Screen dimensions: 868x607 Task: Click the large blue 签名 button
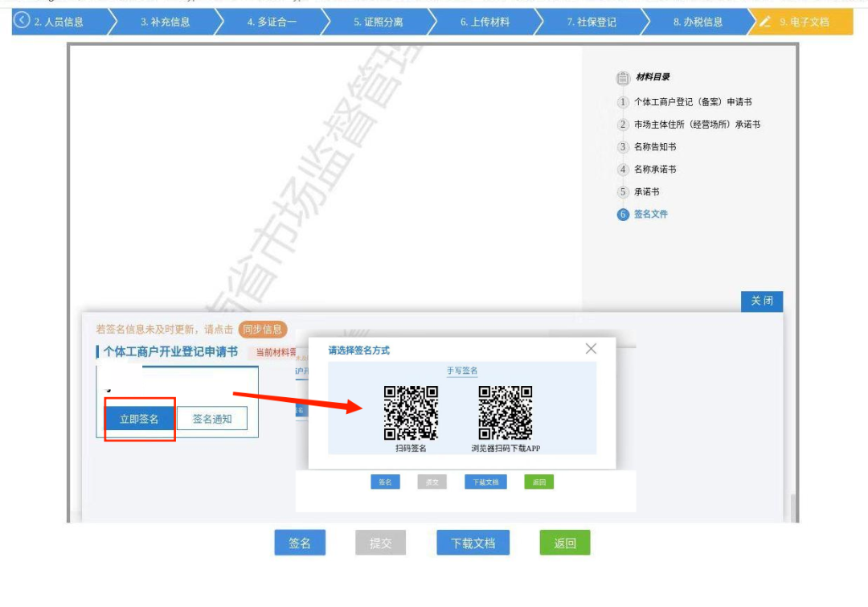pyautogui.click(x=300, y=543)
